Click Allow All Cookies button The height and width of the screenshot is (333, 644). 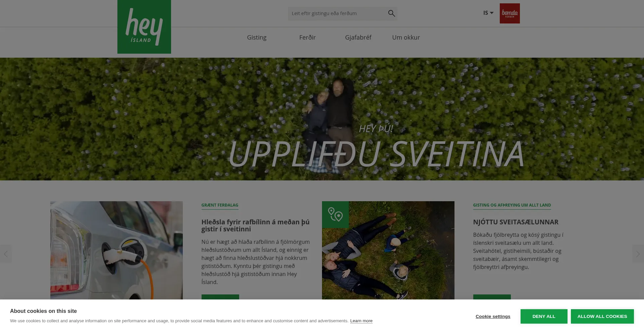pos(602,316)
